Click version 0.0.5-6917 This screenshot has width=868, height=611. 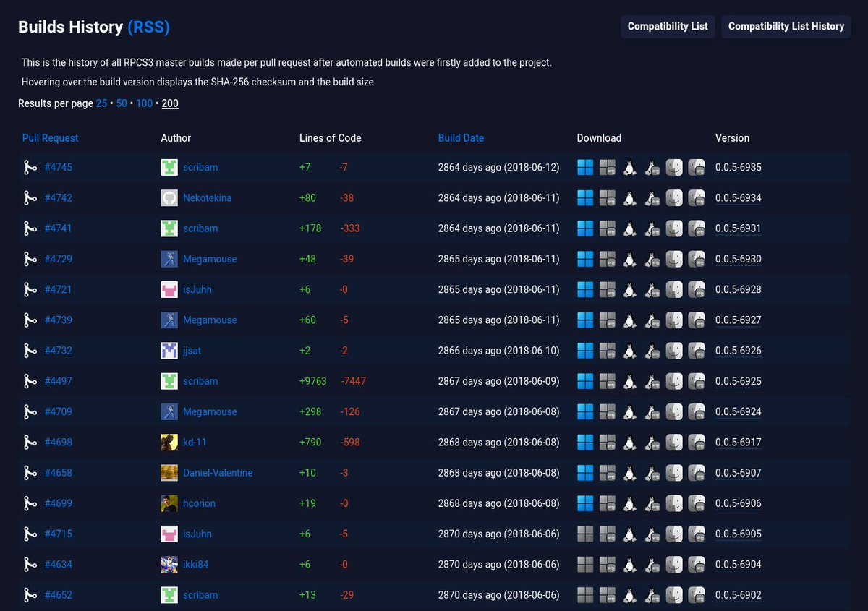739,442
